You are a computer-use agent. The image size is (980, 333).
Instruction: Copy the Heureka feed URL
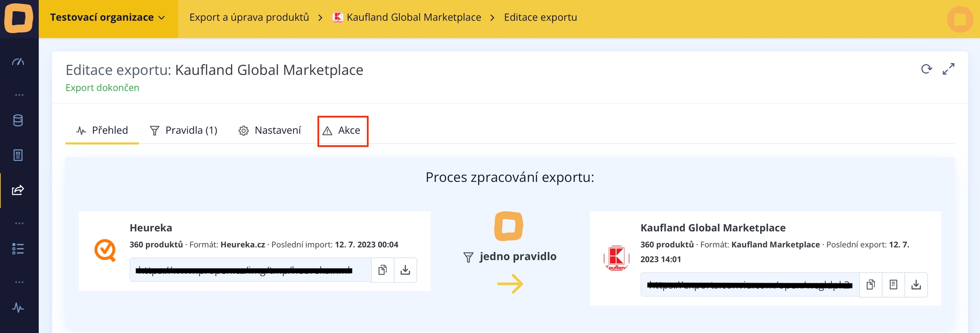(x=382, y=270)
